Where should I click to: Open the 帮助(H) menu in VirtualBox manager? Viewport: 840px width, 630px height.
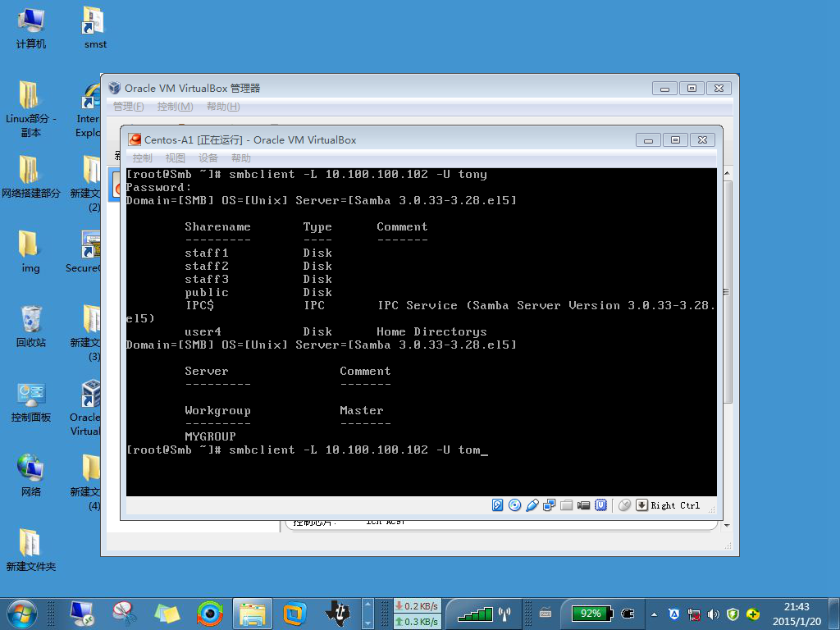click(x=223, y=107)
